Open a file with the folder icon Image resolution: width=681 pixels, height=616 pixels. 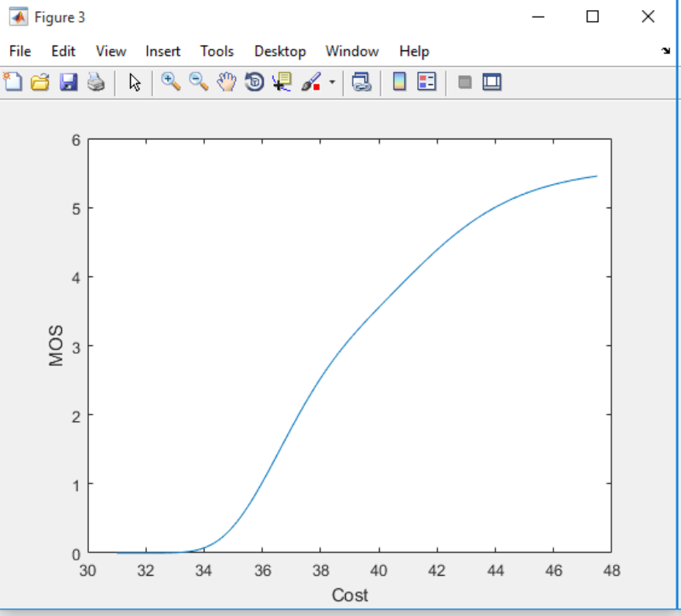40,82
